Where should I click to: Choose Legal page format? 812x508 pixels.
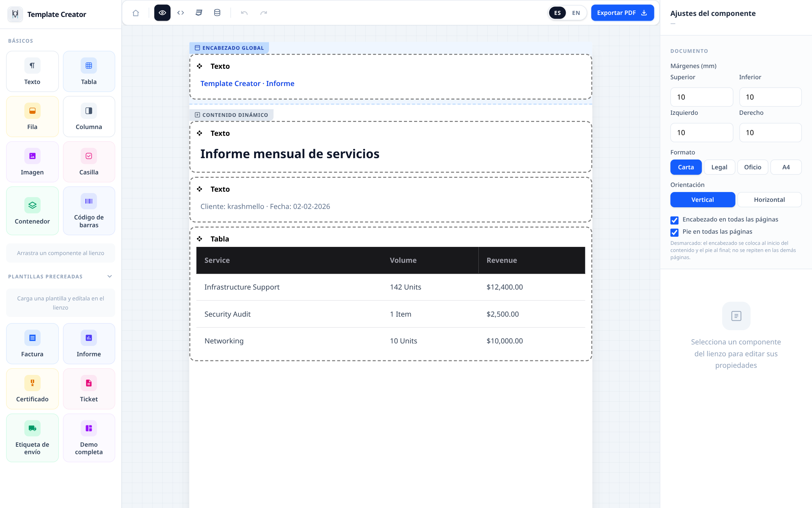click(719, 167)
